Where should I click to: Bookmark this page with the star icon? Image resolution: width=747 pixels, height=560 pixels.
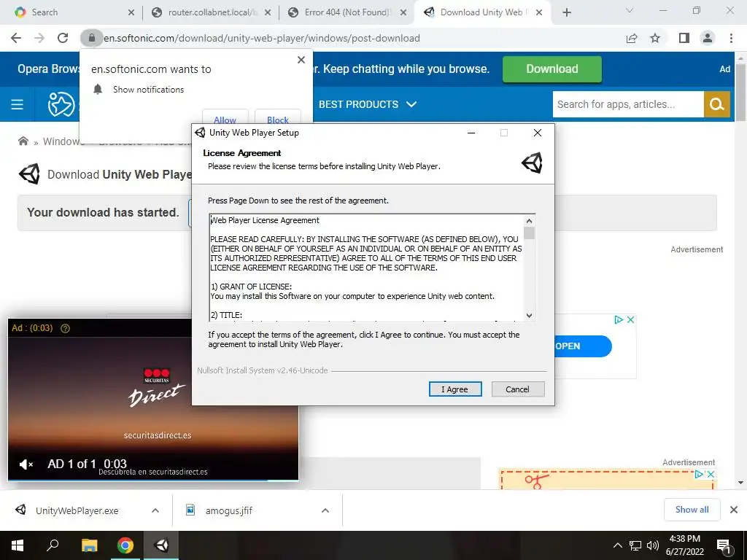656,38
